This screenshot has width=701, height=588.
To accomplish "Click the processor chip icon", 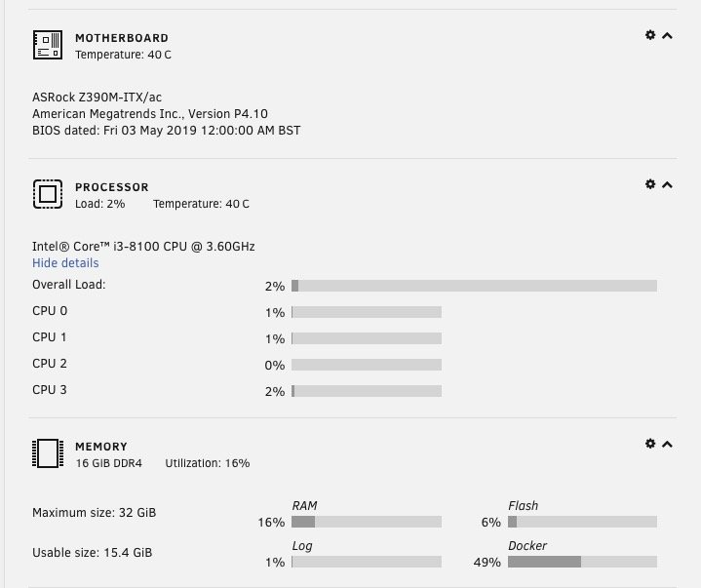I will click(x=48, y=194).
